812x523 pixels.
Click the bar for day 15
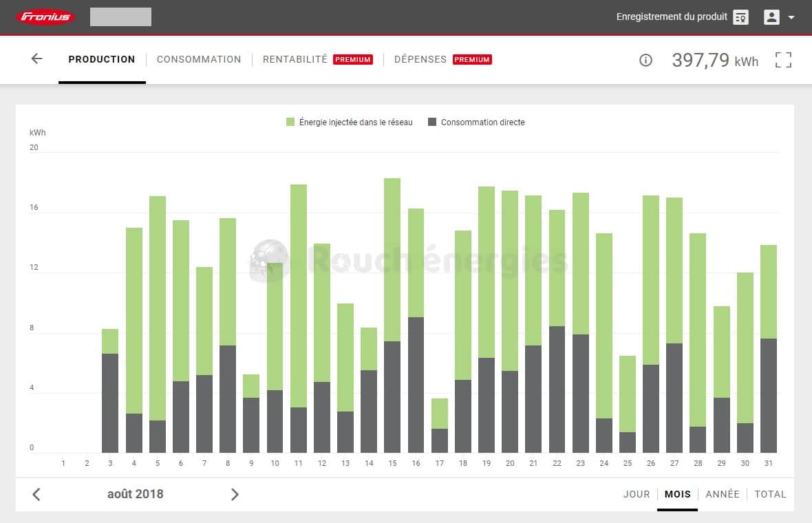[392, 317]
